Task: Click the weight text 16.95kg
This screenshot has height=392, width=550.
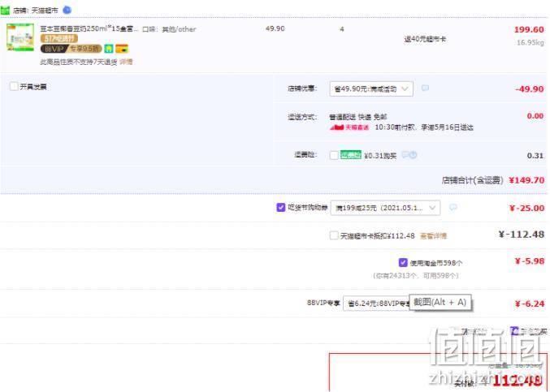Action: pos(530,42)
